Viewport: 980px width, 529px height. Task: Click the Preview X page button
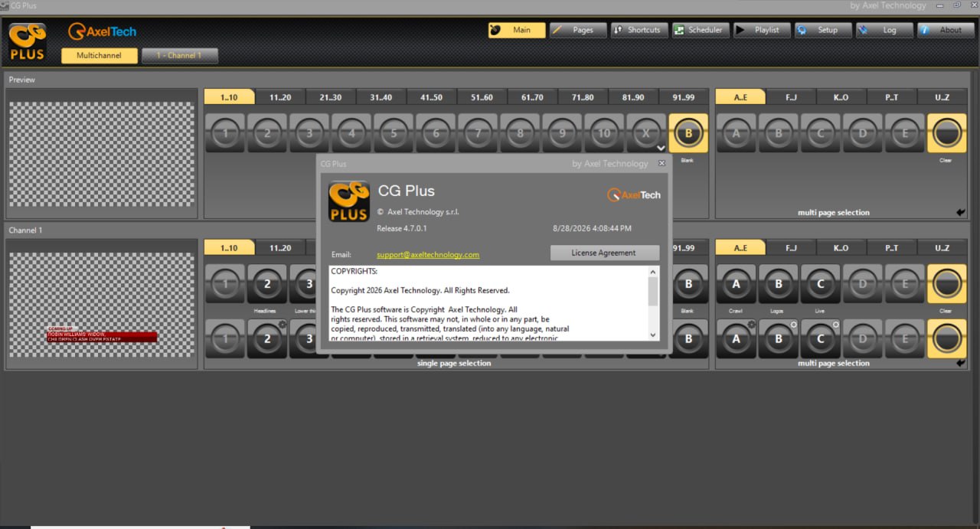(x=646, y=133)
